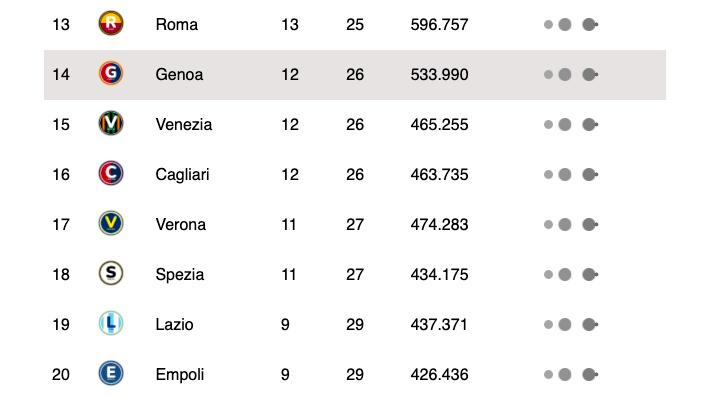The height and width of the screenshot is (398, 705).
Task: Open the Cagliari team name link
Action: point(182,174)
